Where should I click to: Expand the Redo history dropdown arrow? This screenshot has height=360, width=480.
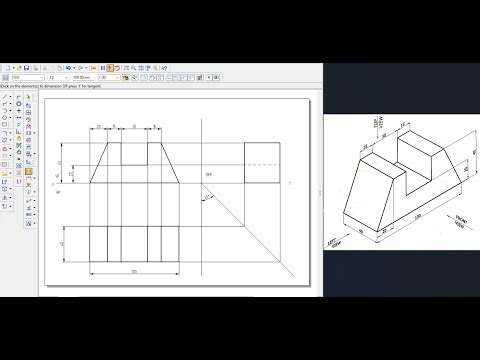coord(86,68)
